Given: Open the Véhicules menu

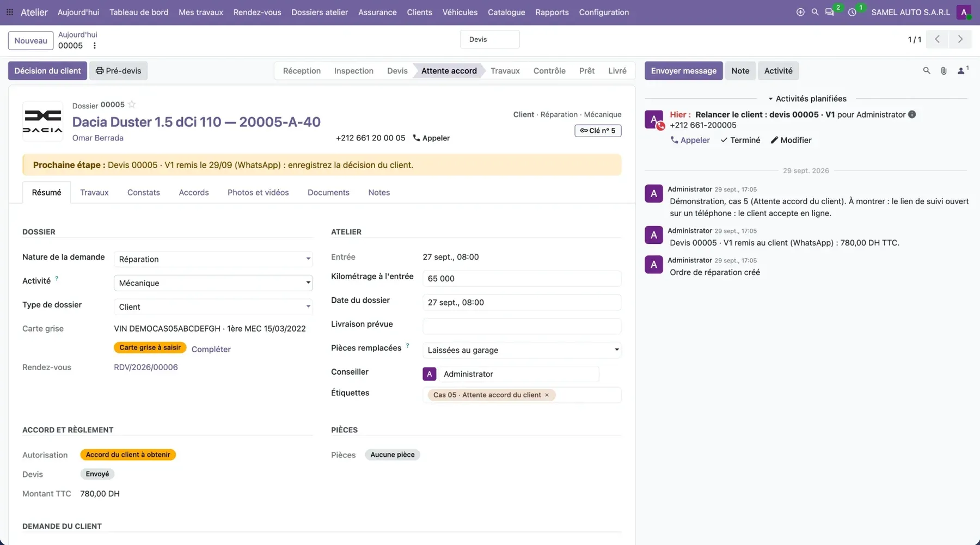Looking at the screenshot, I should (x=460, y=12).
